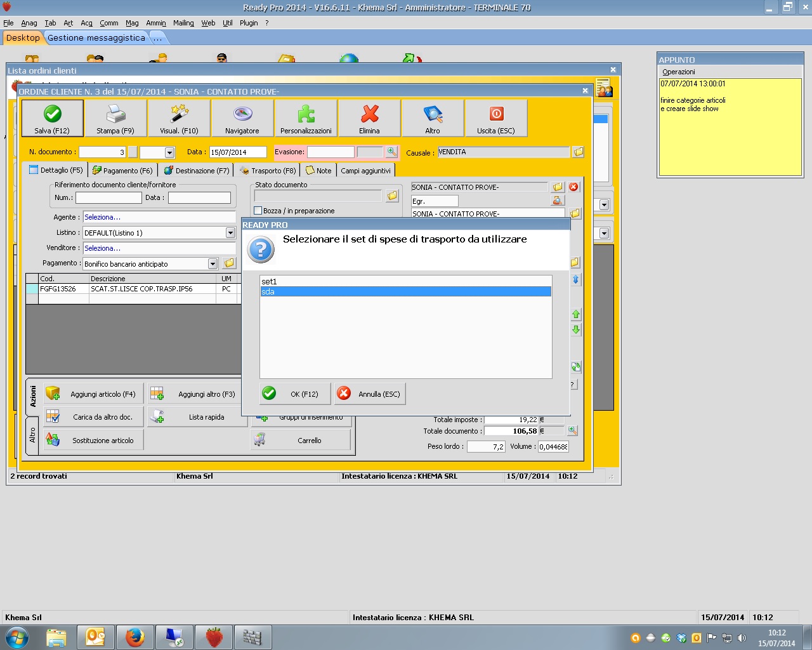Image resolution: width=812 pixels, height=650 pixels.
Task: Switch to Note tab
Action: pyautogui.click(x=318, y=171)
